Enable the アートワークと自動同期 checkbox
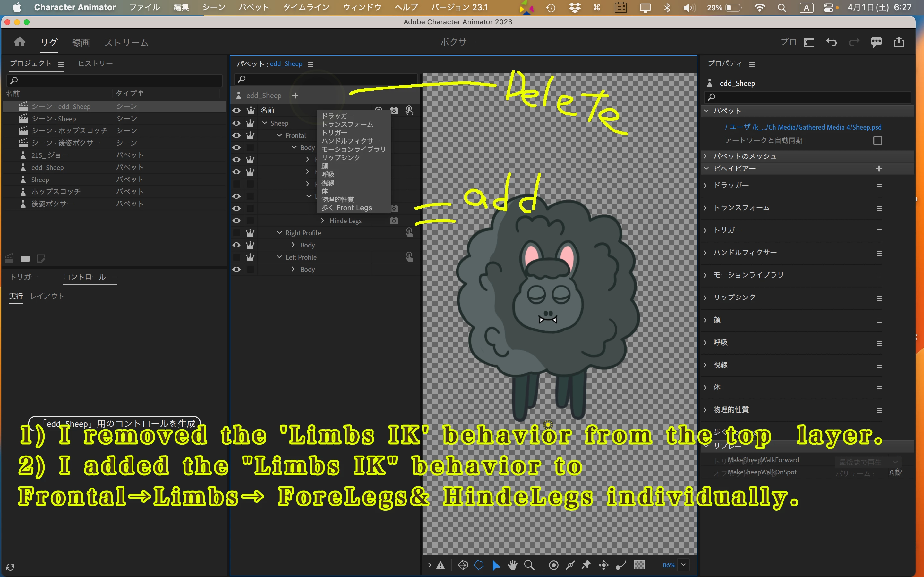The height and width of the screenshot is (577, 924). [x=877, y=140]
